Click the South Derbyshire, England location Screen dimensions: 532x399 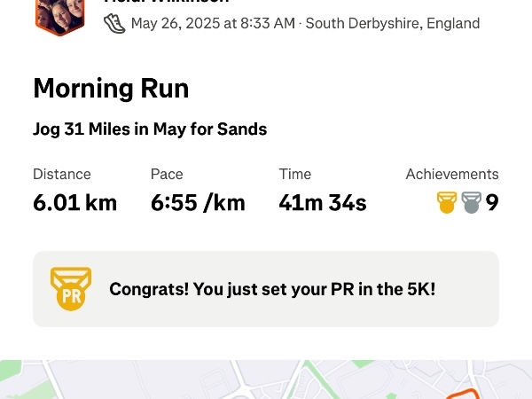coord(392,24)
